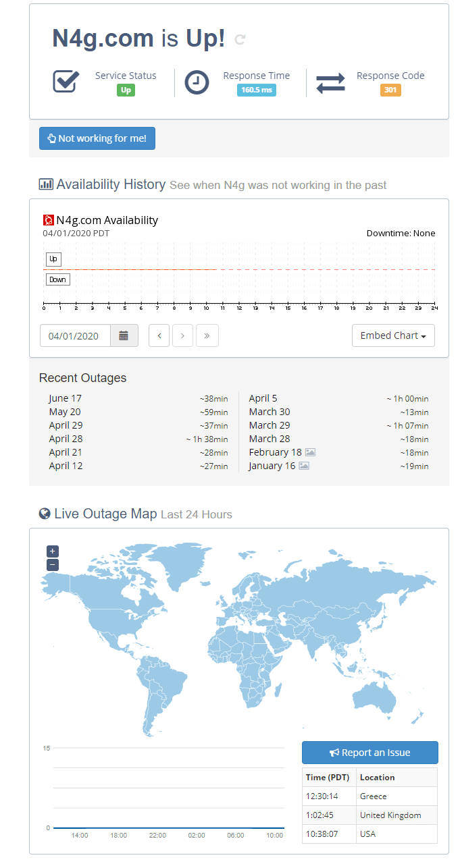Screen dimensions: 460x868
Task: Click the service status checkmark icon
Action: 66,81
